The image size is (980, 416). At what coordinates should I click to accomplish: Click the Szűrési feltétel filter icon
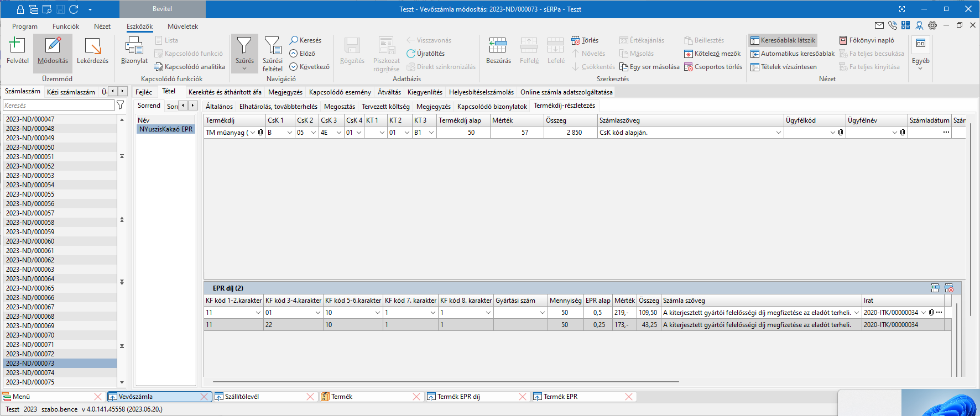pos(272,46)
